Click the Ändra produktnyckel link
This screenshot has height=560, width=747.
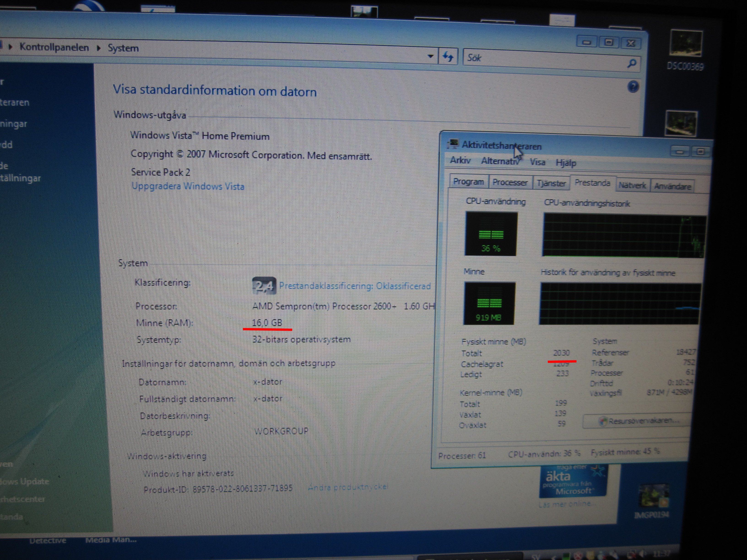pos(348,487)
